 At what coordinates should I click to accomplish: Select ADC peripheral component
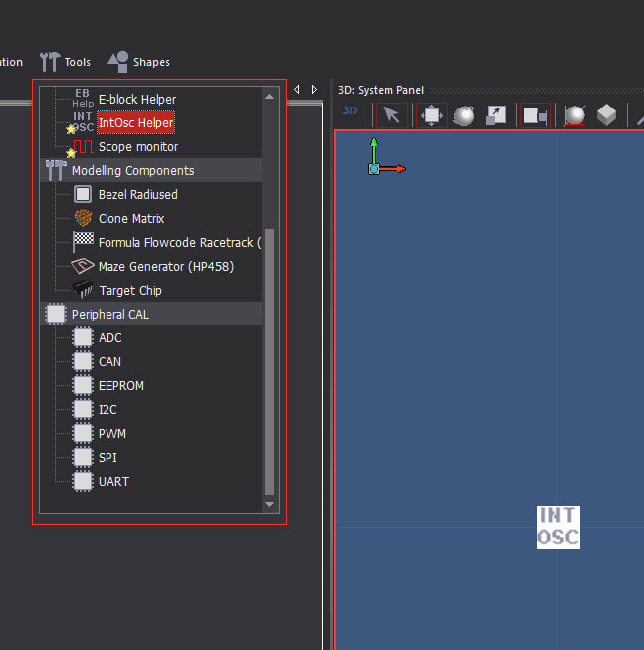110,338
